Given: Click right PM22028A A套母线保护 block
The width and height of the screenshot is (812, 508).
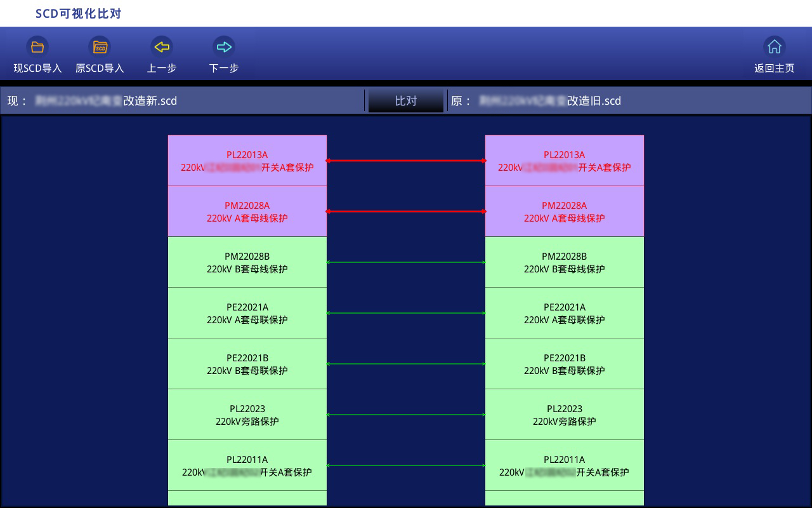Looking at the screenshot, I should point(565,211).
